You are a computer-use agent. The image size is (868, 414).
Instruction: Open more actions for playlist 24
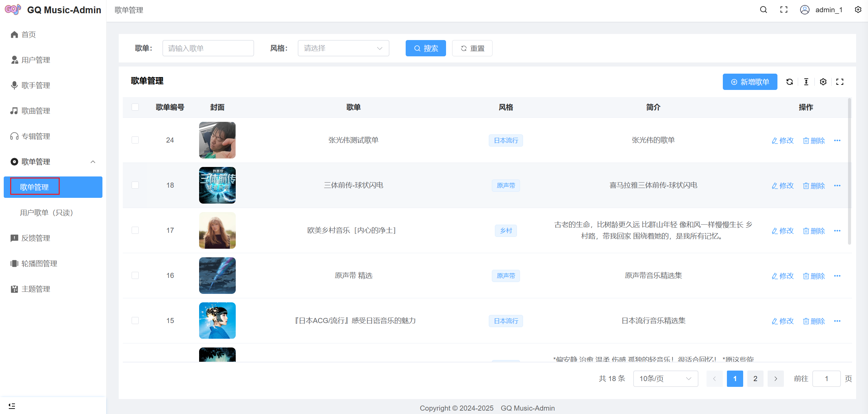point(837,140)
